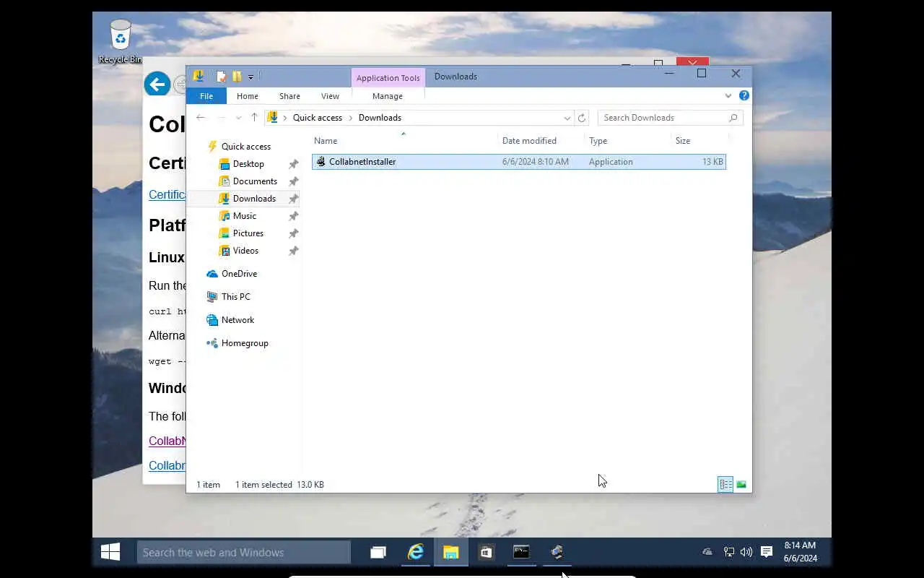Image resolution: width=924 pixels, height=578 pixels.
Task: Switch to Details view in status bar
Action: [x=725, y=484]
